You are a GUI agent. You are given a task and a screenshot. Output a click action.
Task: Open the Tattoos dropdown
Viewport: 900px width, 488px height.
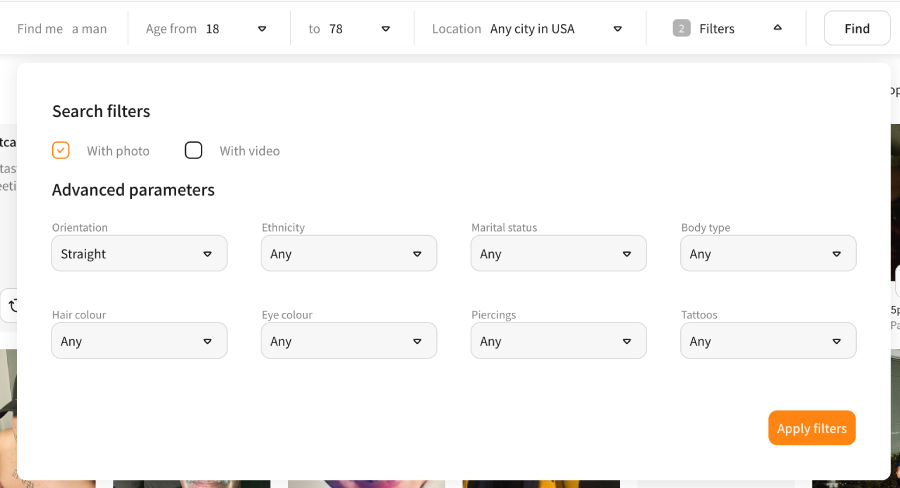(x=768, y=340)
